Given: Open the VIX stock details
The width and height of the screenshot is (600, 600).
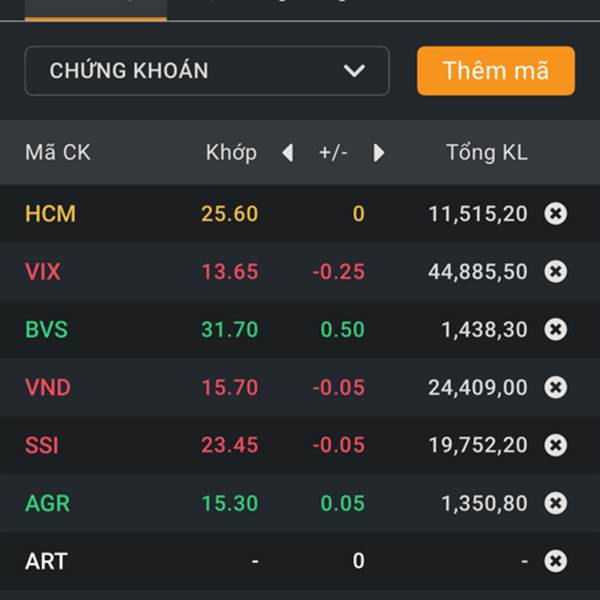Looking at the screenshot, I should pos(43,272).
